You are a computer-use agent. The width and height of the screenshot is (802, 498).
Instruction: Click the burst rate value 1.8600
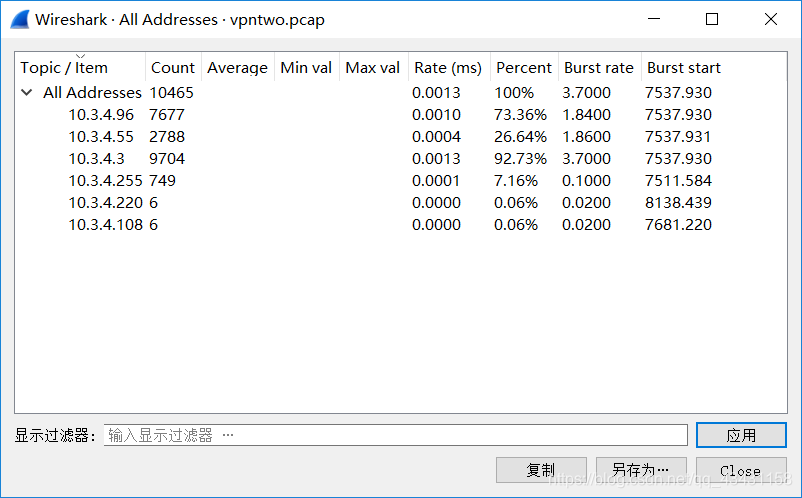point(586,137)
